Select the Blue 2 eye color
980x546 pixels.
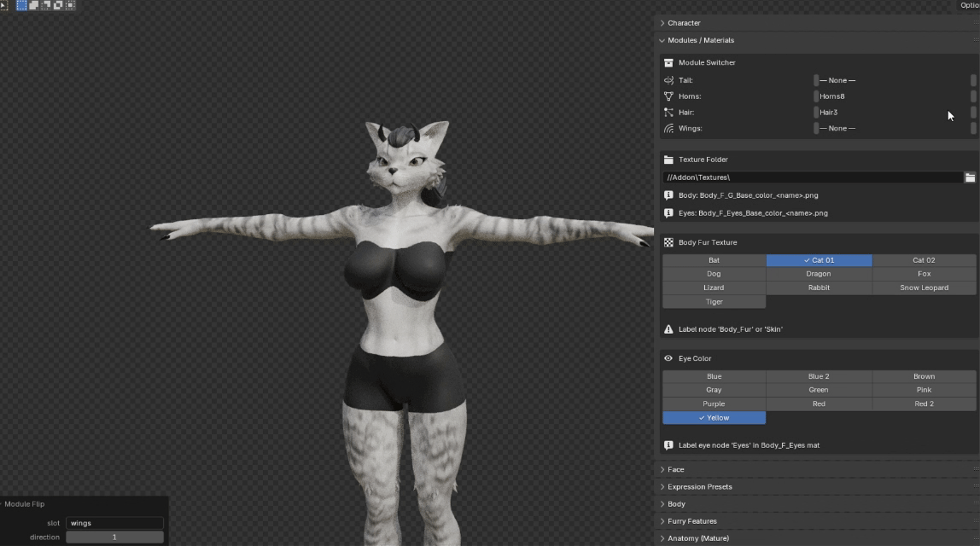pyautogui.click(x=819, y=376)
